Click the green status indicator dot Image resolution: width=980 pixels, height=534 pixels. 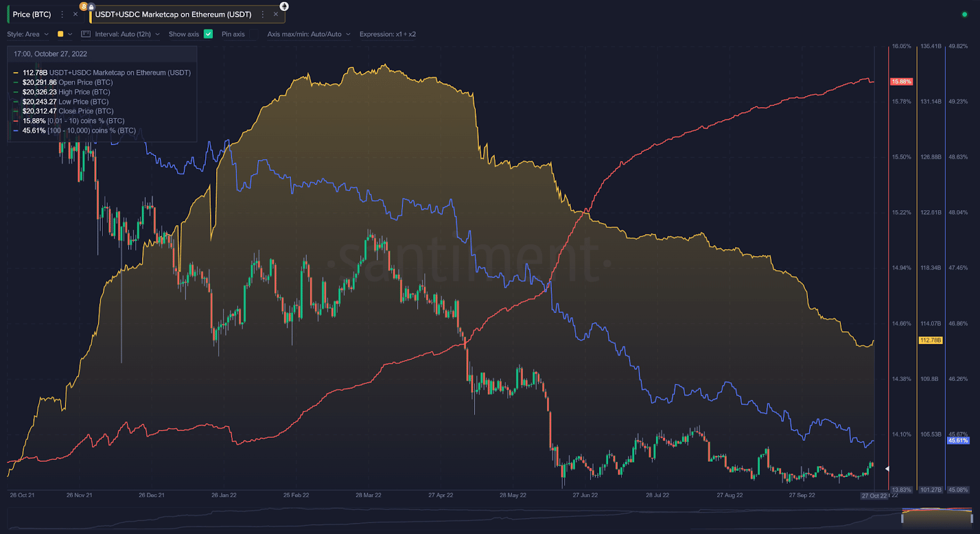click(x=965, y=14)
